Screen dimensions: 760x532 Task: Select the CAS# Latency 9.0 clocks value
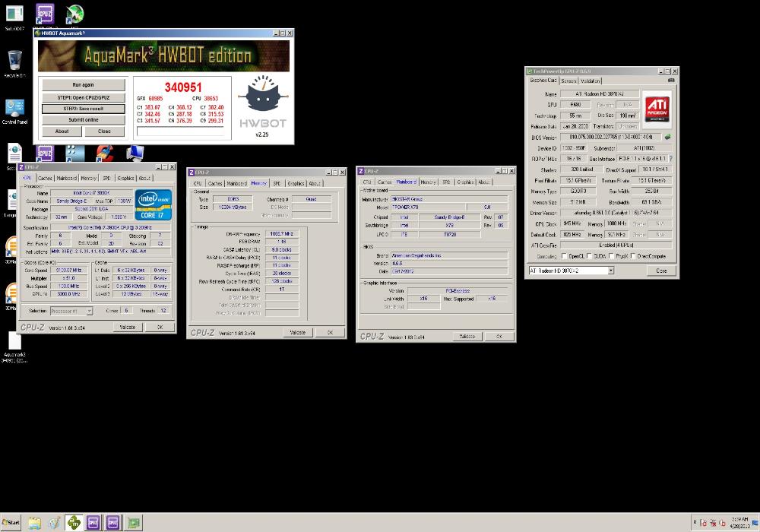coord(282,249)
